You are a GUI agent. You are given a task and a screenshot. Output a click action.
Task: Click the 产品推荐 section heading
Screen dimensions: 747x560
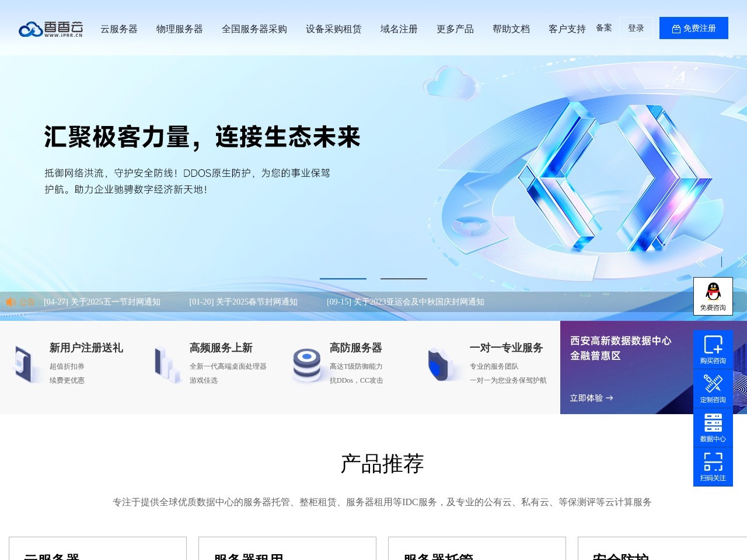pos(382,464)
